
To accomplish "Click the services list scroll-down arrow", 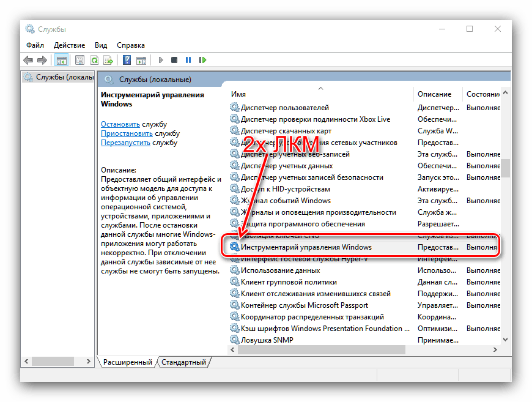I will pyautogui.click(x=506, y=339).
